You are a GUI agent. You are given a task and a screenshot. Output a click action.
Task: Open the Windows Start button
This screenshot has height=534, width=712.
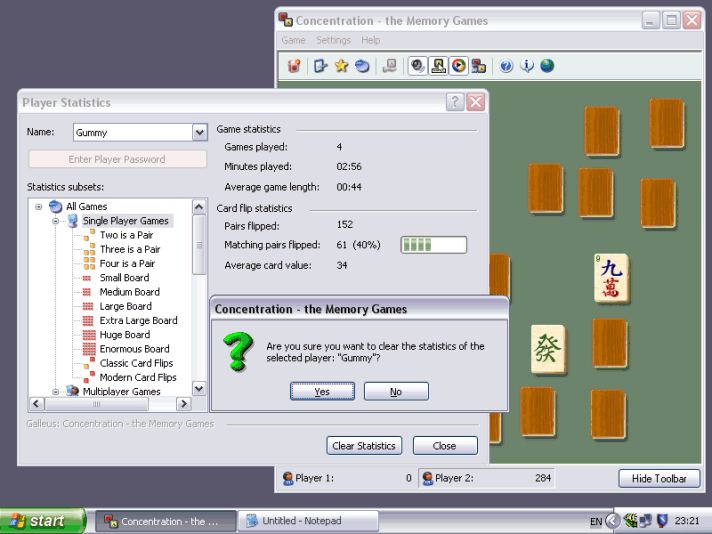click(43, 521)
